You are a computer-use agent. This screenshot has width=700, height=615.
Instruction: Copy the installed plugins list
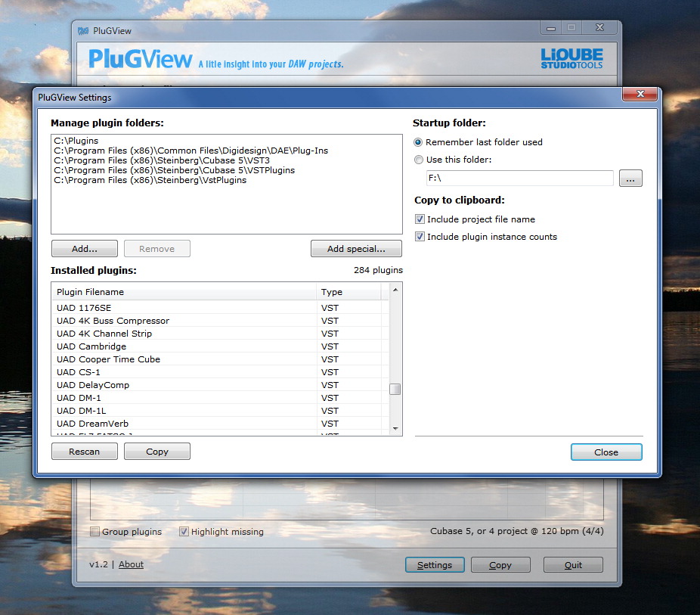tap(157, 452)
